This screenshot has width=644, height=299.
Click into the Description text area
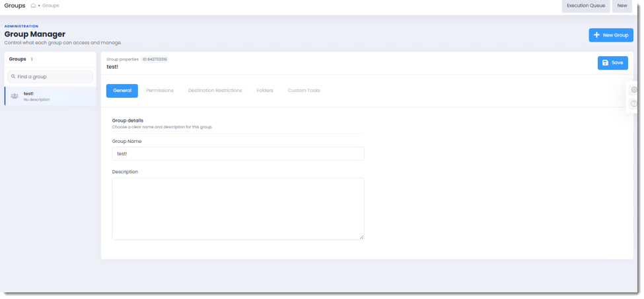pyautogui.click(x=238, y=209)
